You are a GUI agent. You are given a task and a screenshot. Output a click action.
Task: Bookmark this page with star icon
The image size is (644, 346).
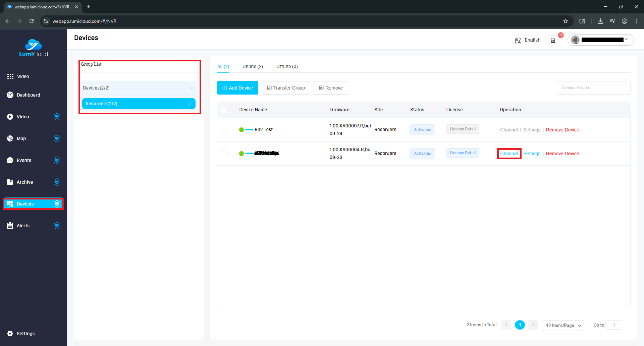(566, 21)
